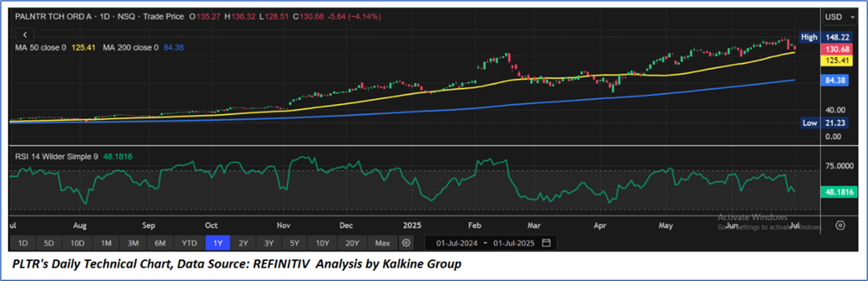Image resolution: width=868 pixels, height=281 pixels.
Task: Edit the 01-Jul-2024 start date
Action: (x=458, y=243)
